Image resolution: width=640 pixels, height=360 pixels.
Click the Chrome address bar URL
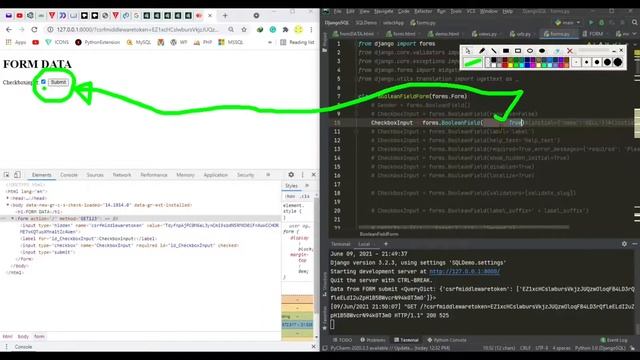point(138,29)
